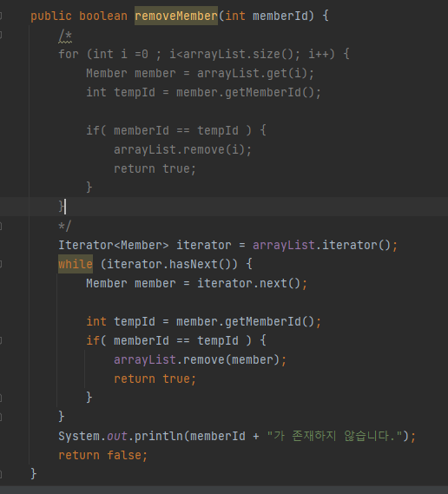The width and height of the screenshot is (448, 494).
Task: Click the commented-out for loop header line
Action: 204,54
